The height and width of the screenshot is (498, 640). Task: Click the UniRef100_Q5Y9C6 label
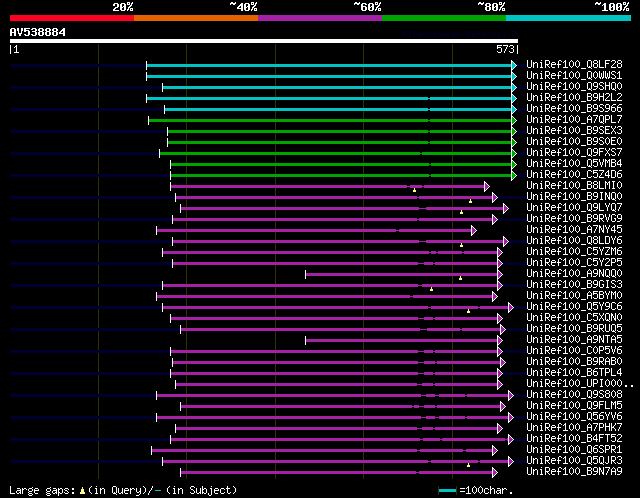(574, 307)
